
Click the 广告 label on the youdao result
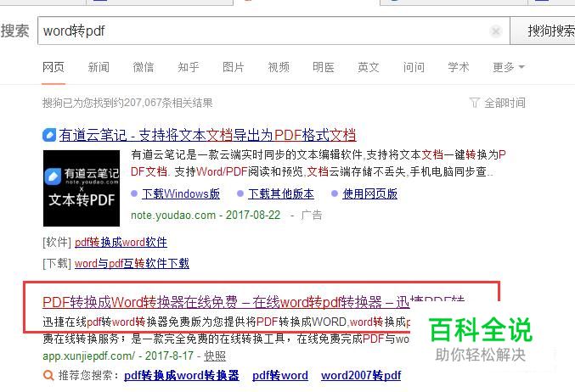click(x=312, y=215)
